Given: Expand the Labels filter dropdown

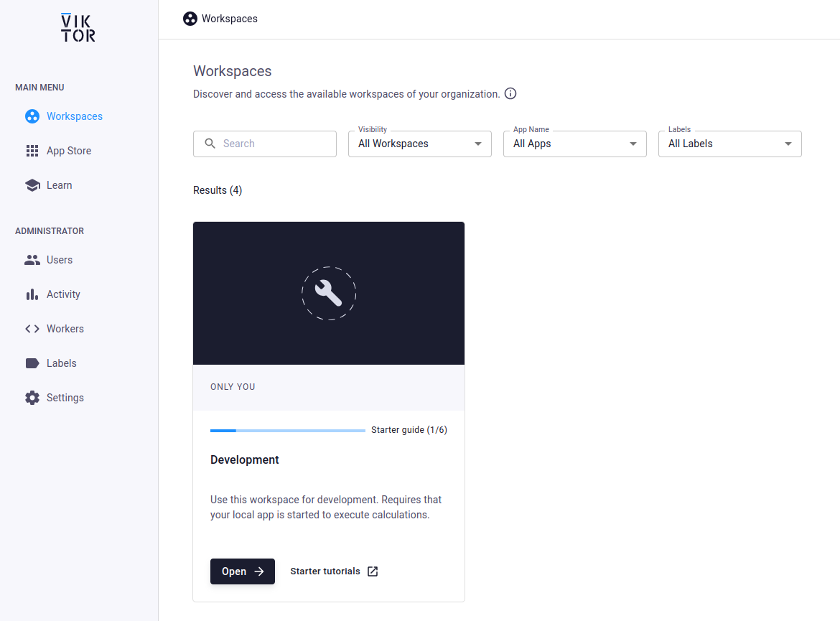Looking at the screenshot, I should [730, 144].
